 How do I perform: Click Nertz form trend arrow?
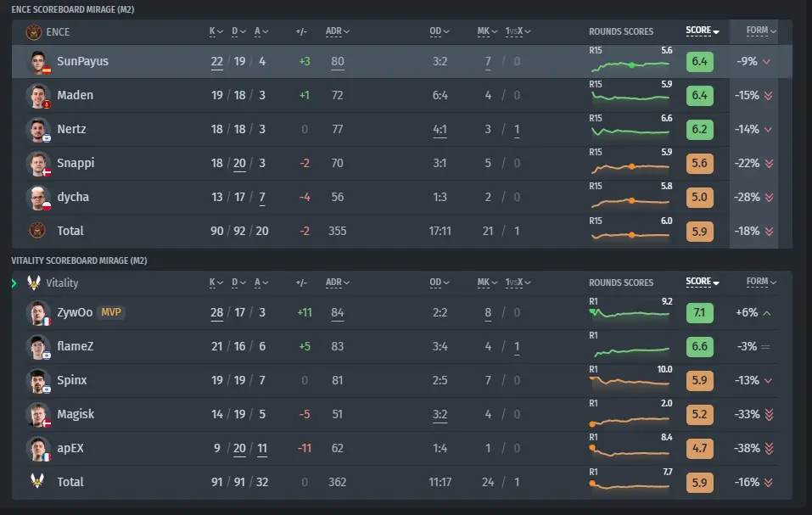click(x=768, y=130)
